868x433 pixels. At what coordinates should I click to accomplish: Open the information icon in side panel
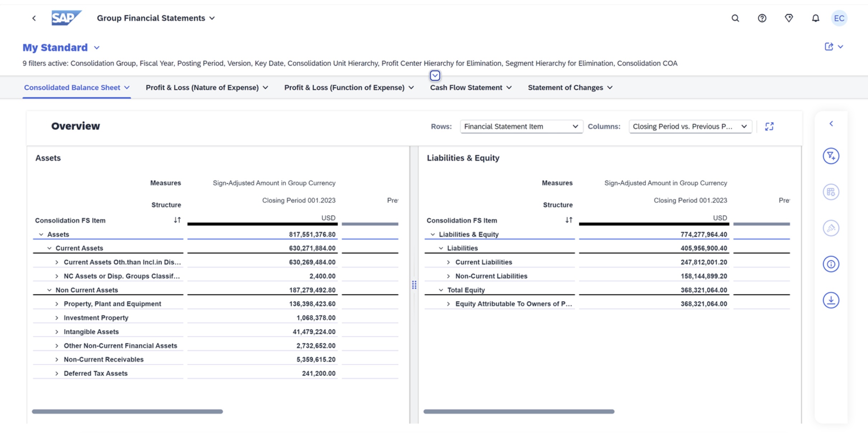tap(831, 264)
